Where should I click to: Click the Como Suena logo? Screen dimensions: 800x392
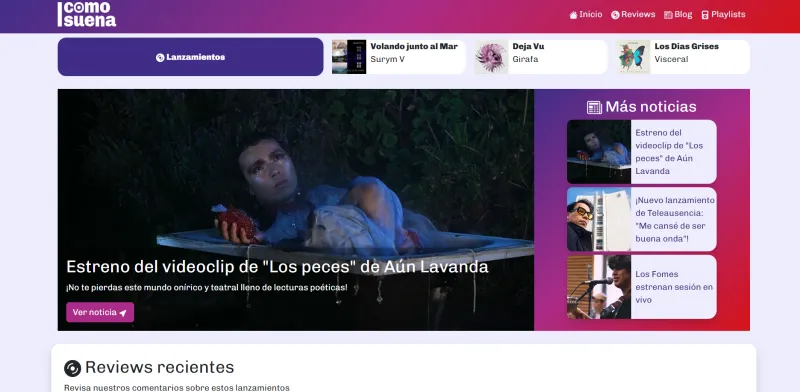[87, 14]
